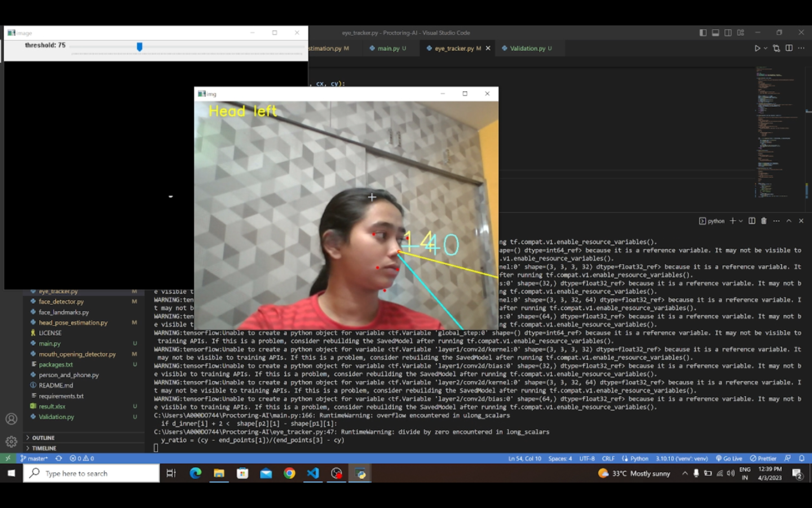Split the terminal panel
The width and height of the screenshot is (812, 508).
pos(752,221)
